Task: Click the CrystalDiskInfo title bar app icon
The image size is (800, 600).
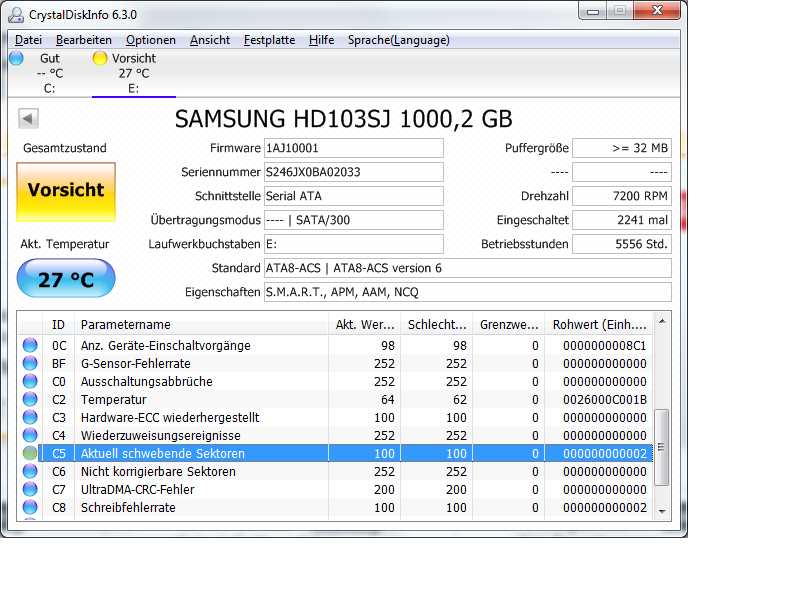Action: tap(16, 15)
